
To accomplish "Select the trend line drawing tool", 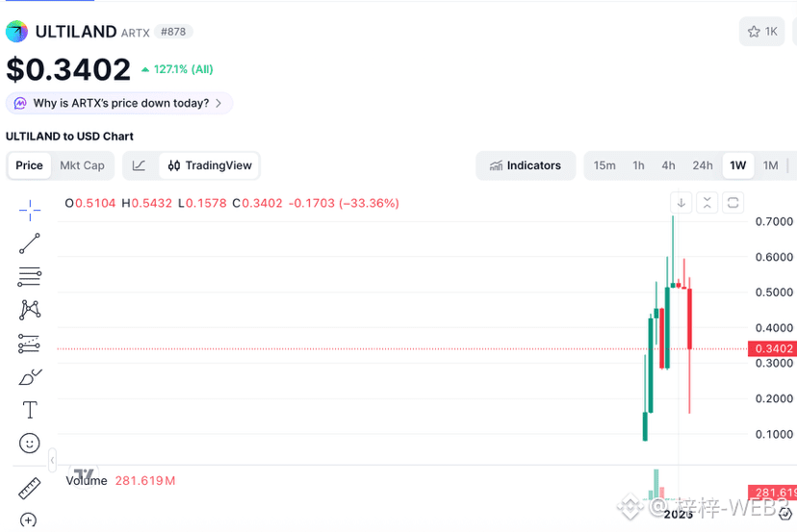I will click(30, 243).
